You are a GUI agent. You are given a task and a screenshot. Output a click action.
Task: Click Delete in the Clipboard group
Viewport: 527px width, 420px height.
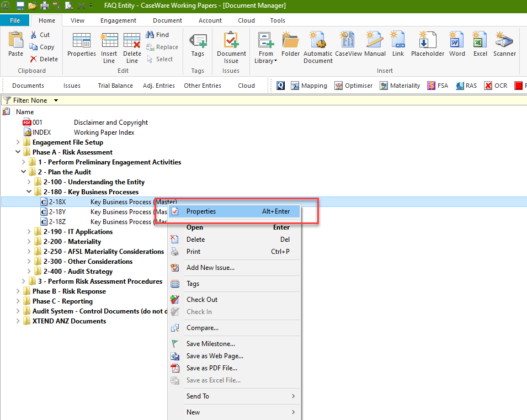click(x=44, y=59)
